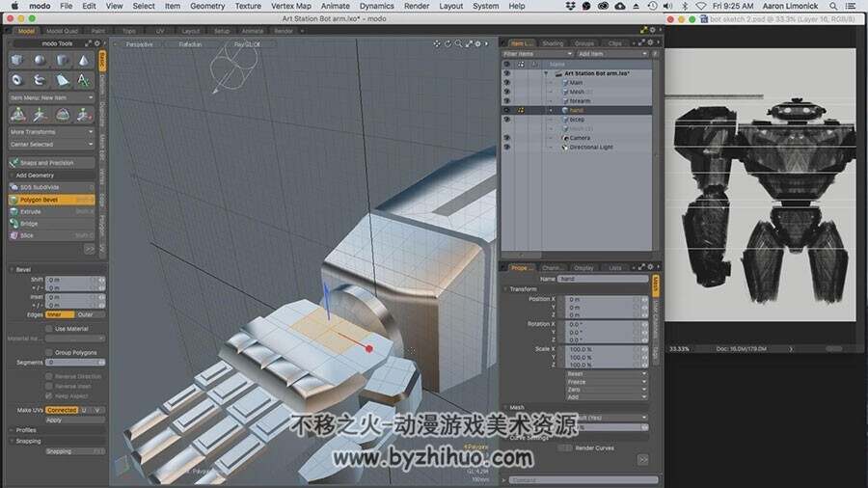
Task: Select the cube primitive tool
Action: [17, 60]
